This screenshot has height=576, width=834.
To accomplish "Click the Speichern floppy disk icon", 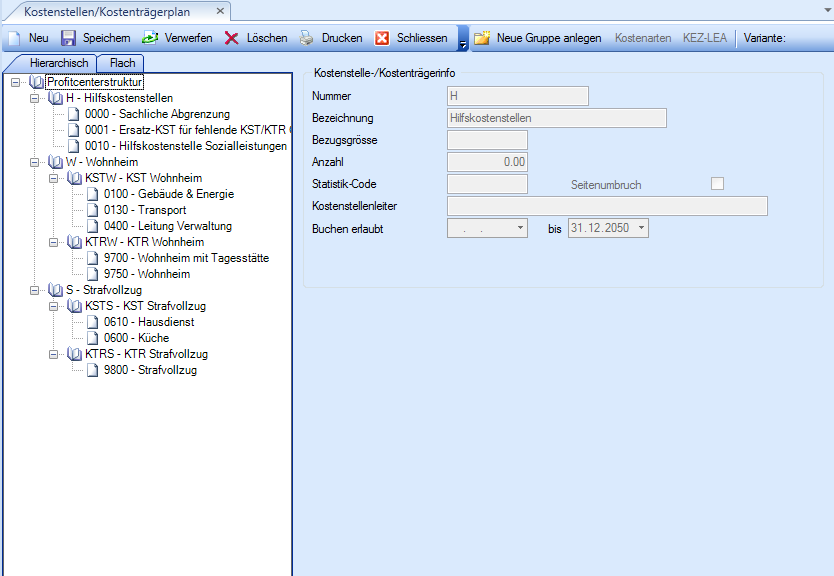I will click(68, 38).
